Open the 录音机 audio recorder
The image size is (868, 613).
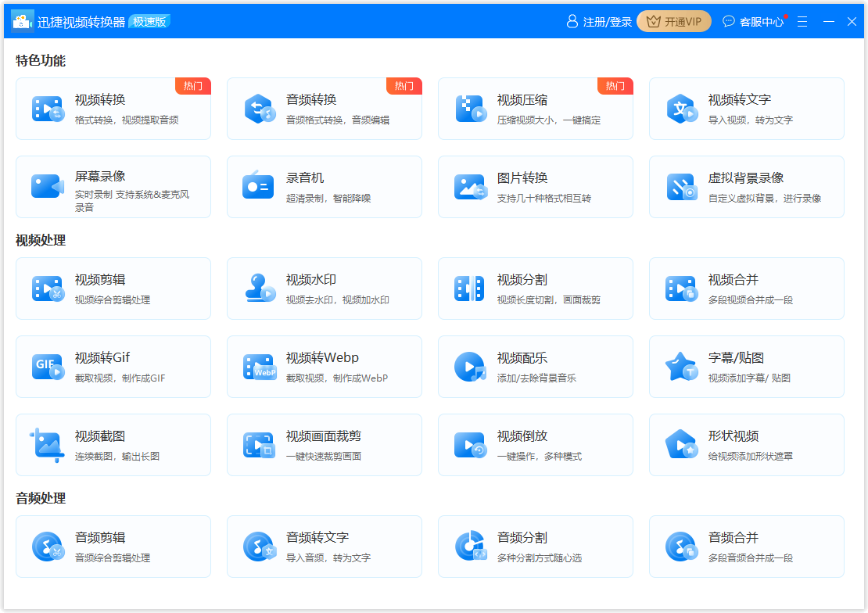325,187
